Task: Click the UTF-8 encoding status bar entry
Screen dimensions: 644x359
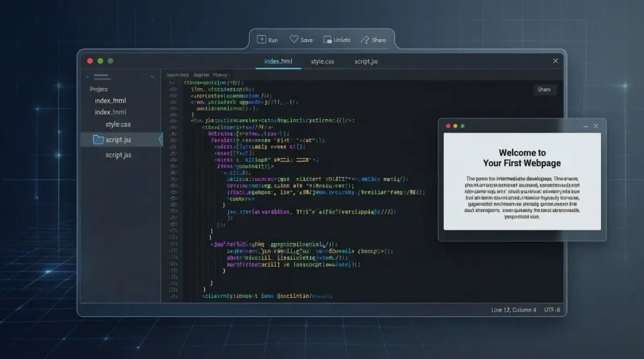Action: click(x=552, y=310)
